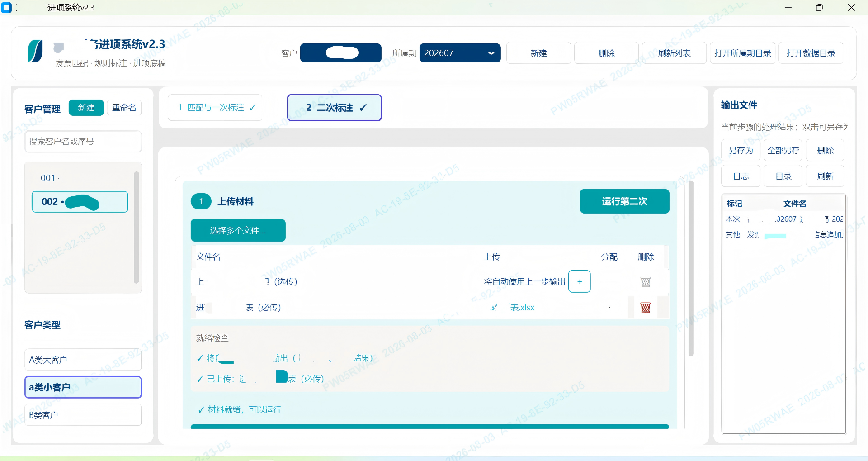Click the 删除 button in 输出文件 panel
The height and width of the screenshot is (461, 868).
click(x=825, y=150)
